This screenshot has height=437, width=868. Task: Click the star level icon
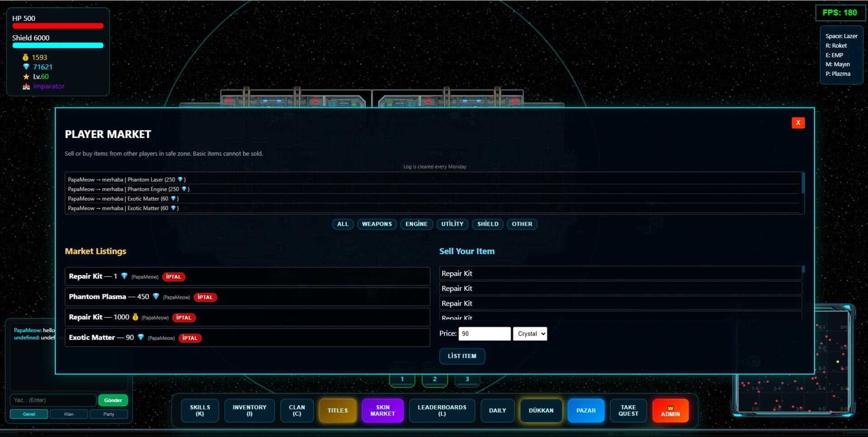26,76
